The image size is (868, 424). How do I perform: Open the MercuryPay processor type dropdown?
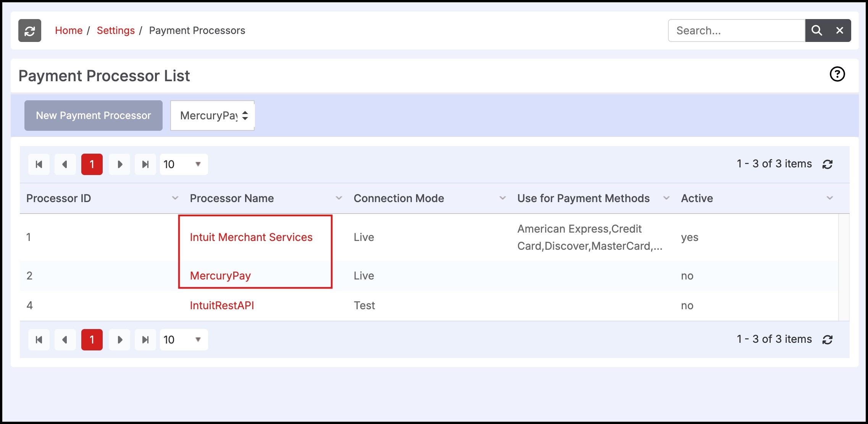(x=213, y=116)
